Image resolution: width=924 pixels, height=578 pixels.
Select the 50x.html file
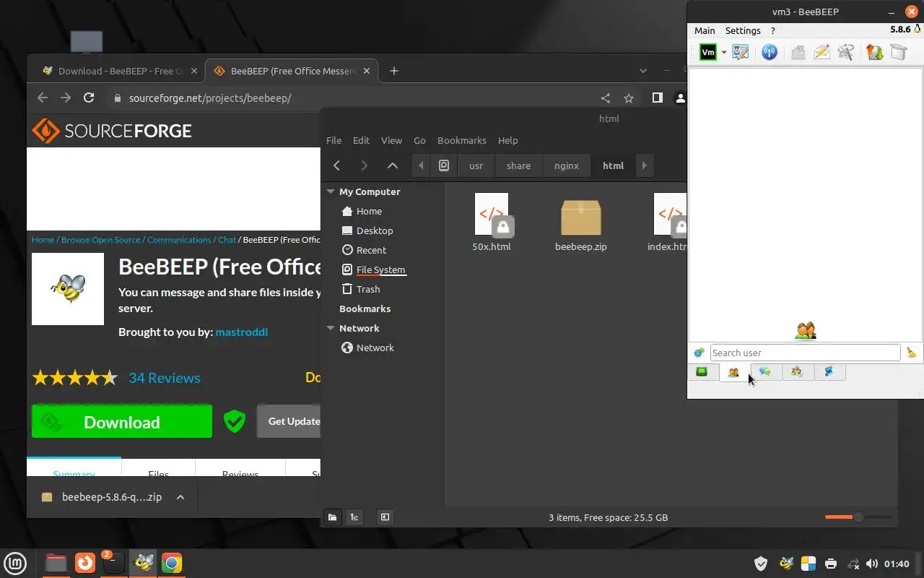tap(492, 222)
